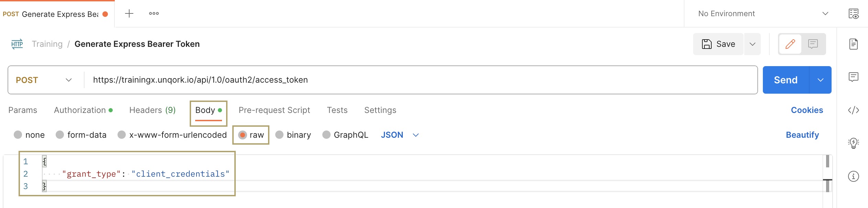
Task: Add a new request tab
Action: [129, 14]
